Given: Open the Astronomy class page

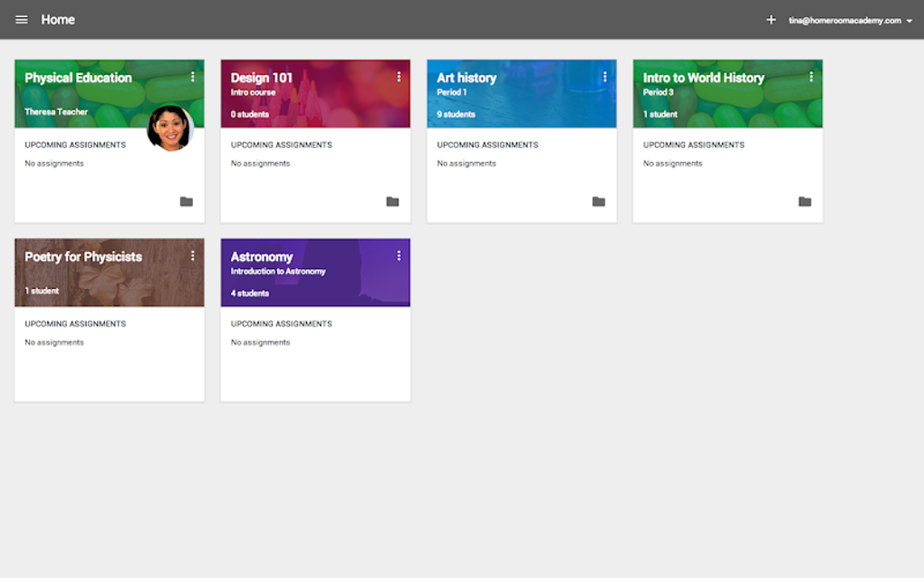Looking at the screenshot, I should (262, 256).
